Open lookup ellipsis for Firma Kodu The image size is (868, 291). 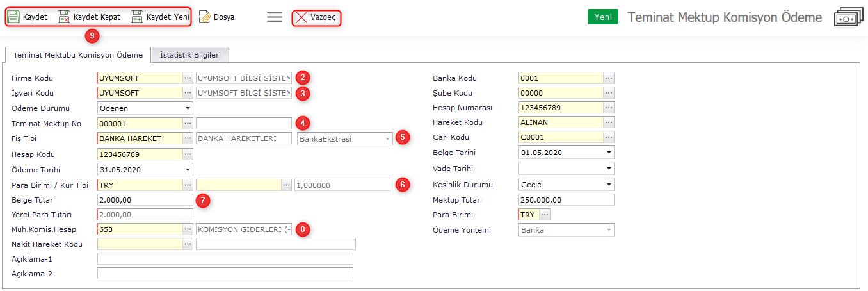(x=188, y=78)
